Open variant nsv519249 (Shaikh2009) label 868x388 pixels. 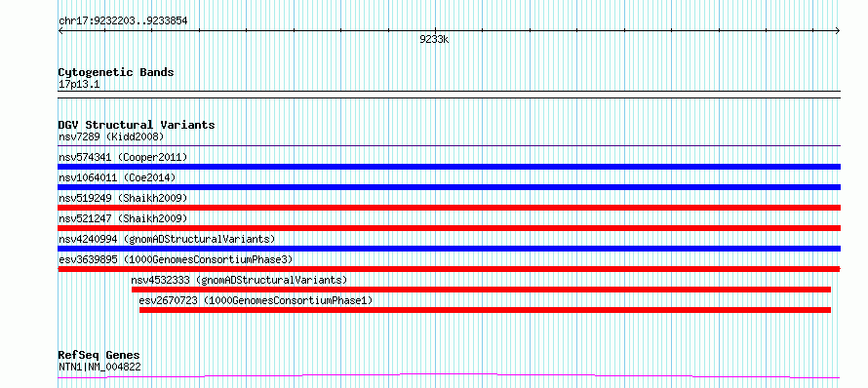[123, 198]
